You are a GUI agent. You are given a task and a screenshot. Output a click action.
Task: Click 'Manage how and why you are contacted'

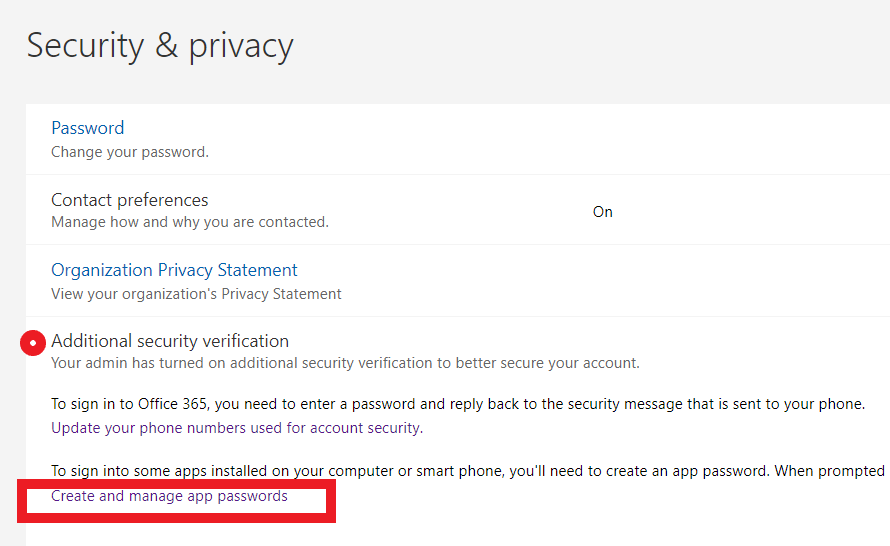click(x=190, y=222)
